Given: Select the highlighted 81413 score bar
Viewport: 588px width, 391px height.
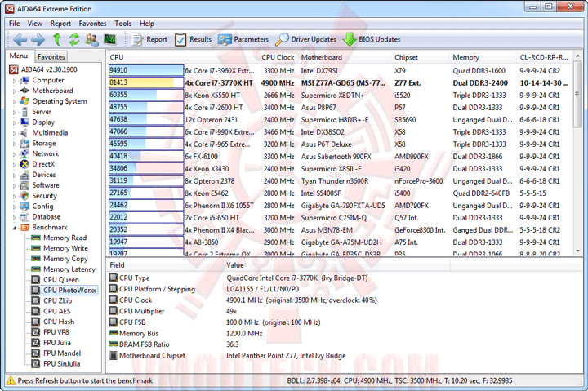Looking at the screenshot, I should [x=146, y=82].
